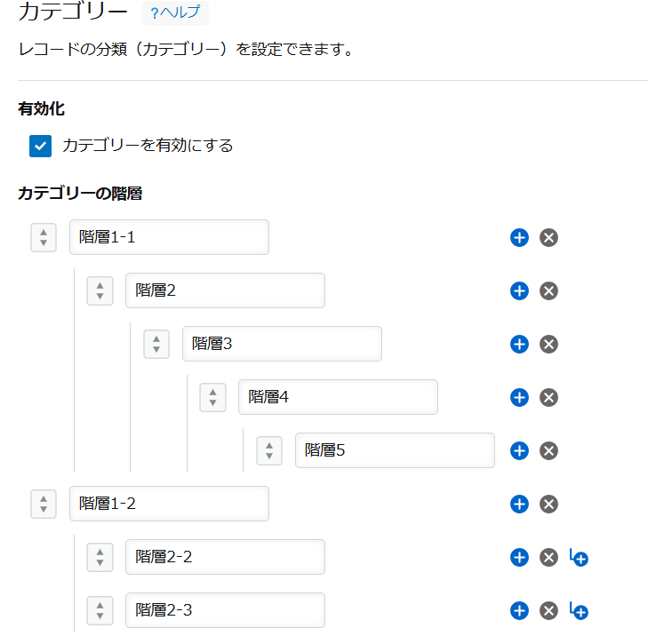Click the reorder handle for 階層5
Image resolution: width=648 pixels, height=644 pixels.
pos(269,451)
